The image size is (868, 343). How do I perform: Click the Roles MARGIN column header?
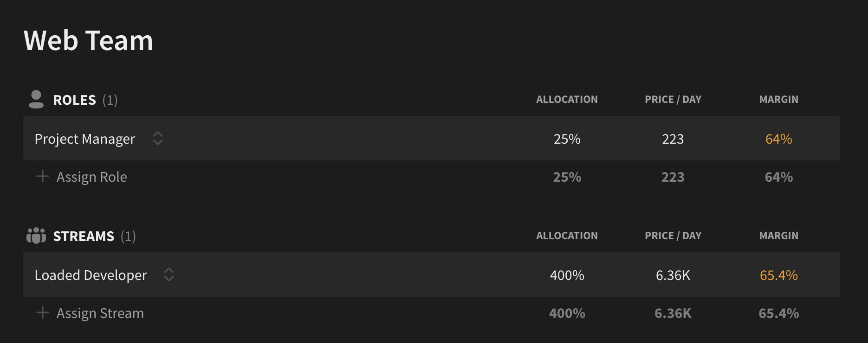pyautogui.click(x=779, y=99)
